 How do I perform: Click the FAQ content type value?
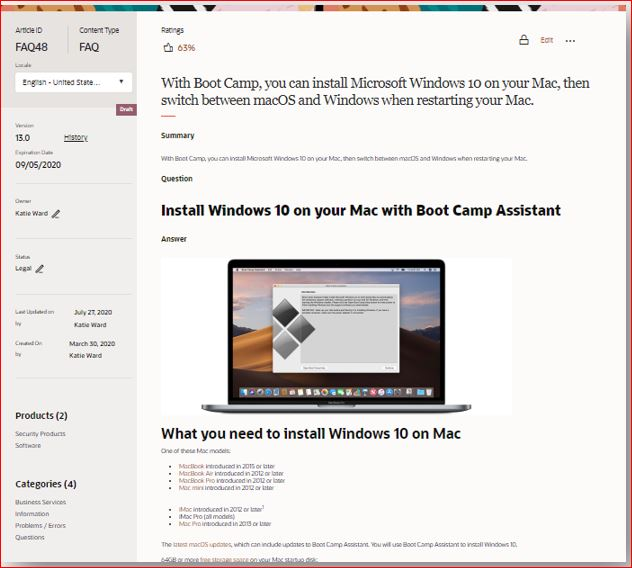tap(89, 47)
